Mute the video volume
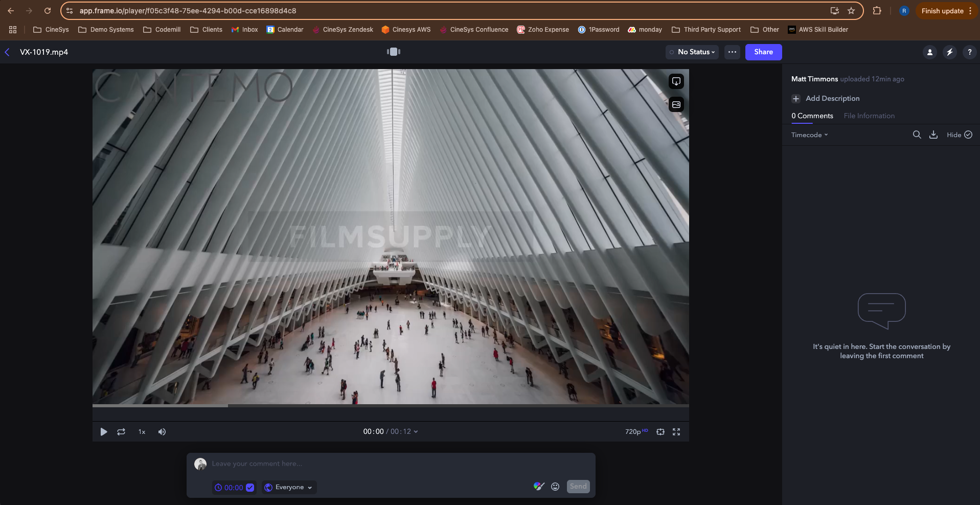 (x=162, y=432)
